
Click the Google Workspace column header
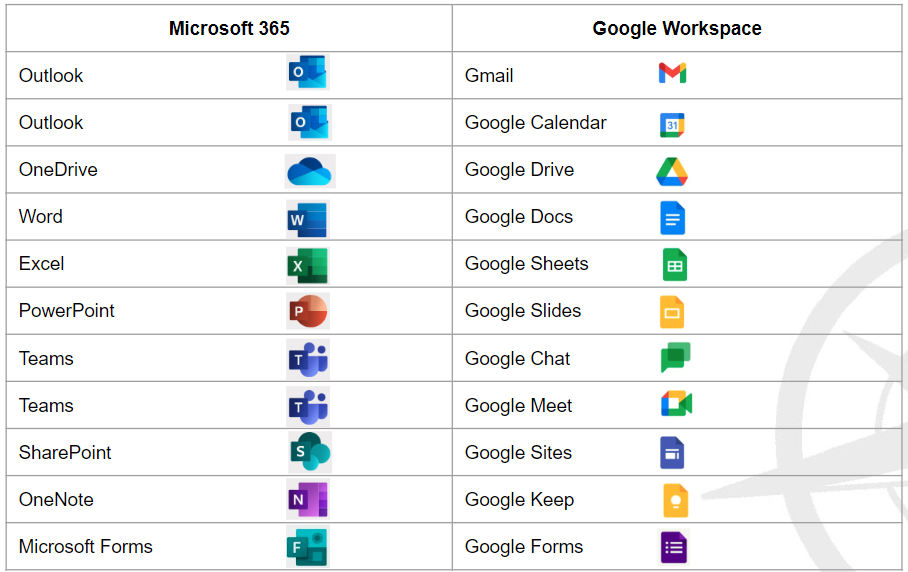(x=677, y=28)
